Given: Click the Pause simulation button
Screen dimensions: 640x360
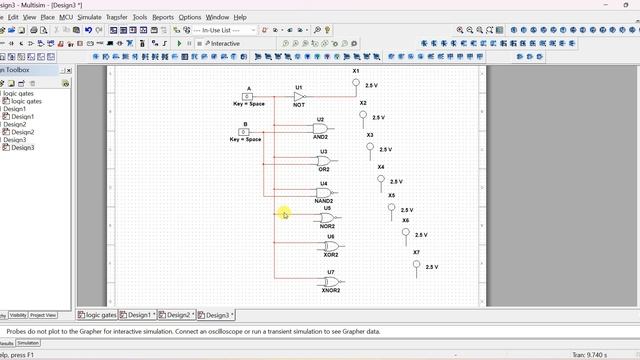Looking at the screenshot, I should pyautogui.click(x=189, y=43).
